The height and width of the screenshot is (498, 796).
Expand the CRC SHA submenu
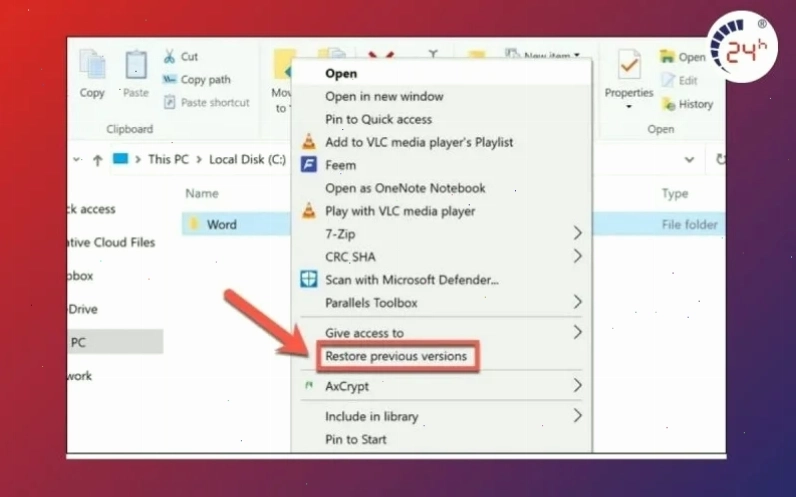(441, 257)
